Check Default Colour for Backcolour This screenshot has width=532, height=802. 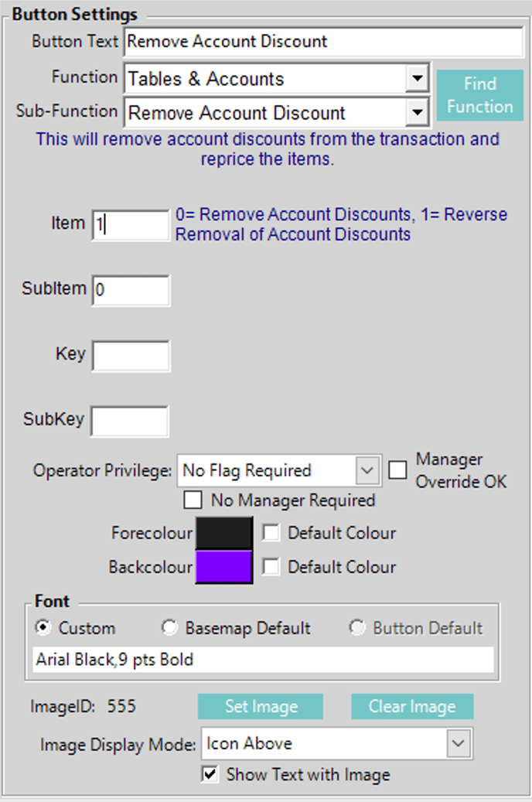[x=271, y=567]
